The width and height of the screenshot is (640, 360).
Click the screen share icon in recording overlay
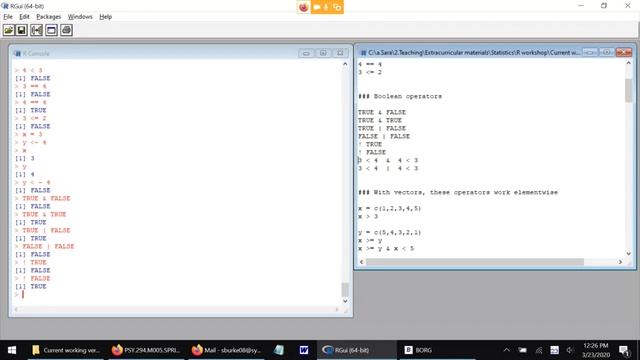[337, 7]
